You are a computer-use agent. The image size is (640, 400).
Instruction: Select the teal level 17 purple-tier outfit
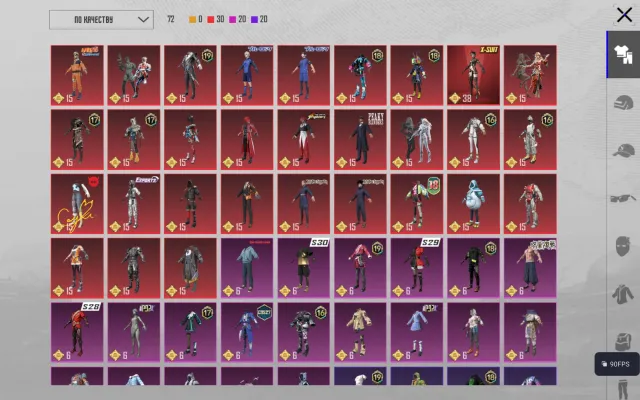click(x=190, y=332)
